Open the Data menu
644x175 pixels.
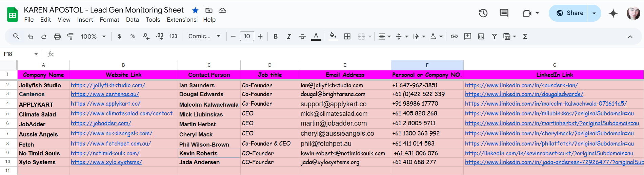coord(133,20)
